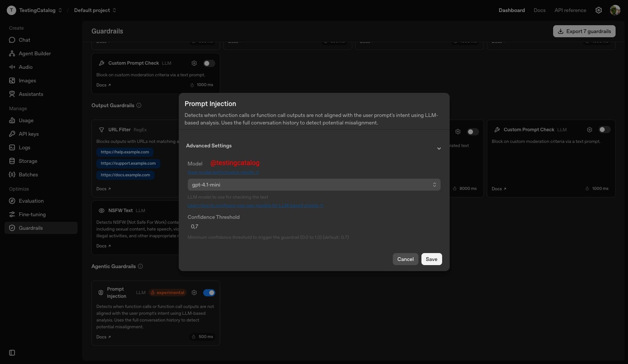
Task: Disable the Prompt Injection guardrail toggle
Action: (209, 293)
